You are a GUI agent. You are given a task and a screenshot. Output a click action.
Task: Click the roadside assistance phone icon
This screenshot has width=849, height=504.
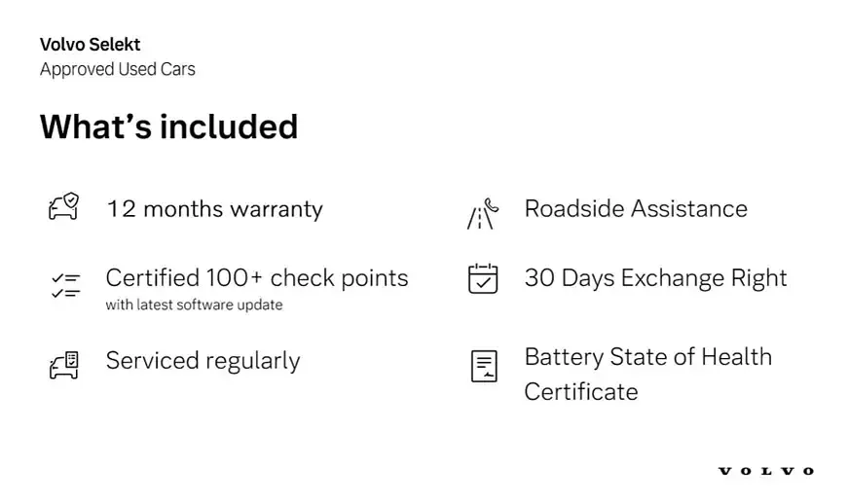pos(483,214)
